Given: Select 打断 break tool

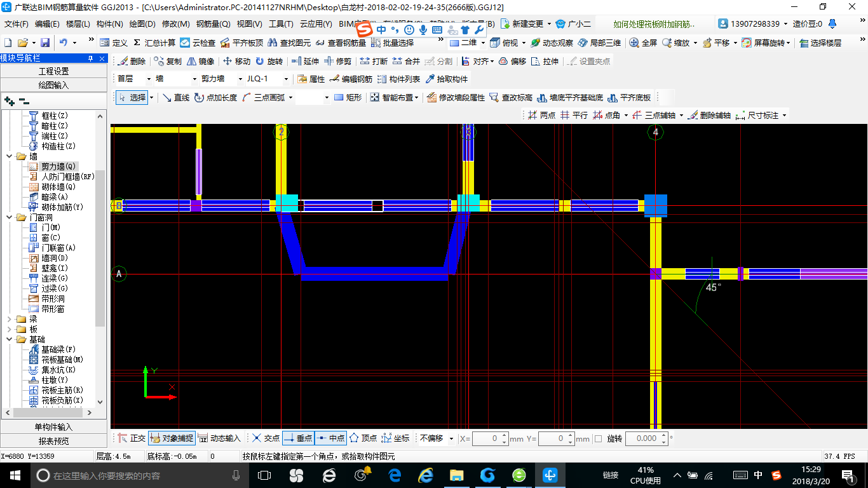Looking at the screenshot, I should point(374,62).
